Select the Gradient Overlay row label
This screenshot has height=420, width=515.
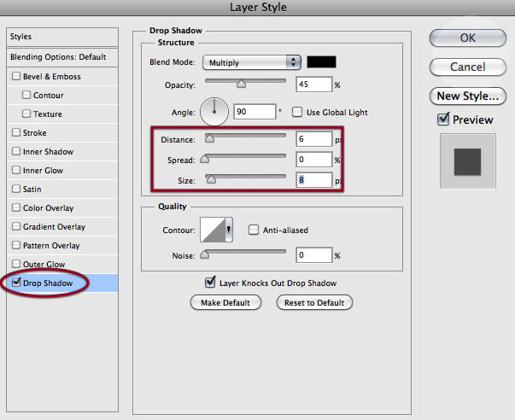[54, 226]
